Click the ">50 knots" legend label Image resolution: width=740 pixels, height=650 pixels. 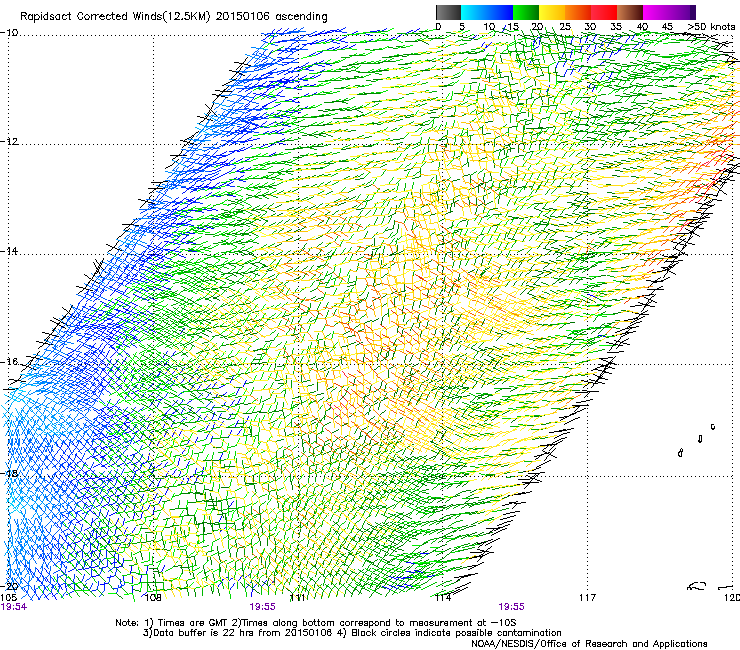711,27
